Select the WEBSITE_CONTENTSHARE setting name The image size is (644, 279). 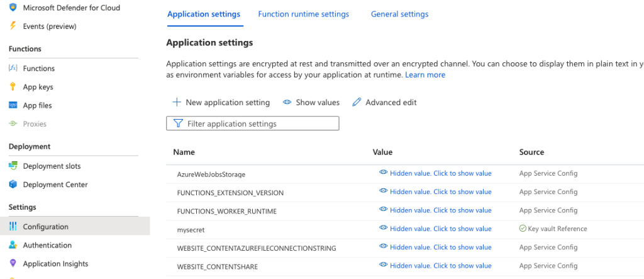pos(217,266)
